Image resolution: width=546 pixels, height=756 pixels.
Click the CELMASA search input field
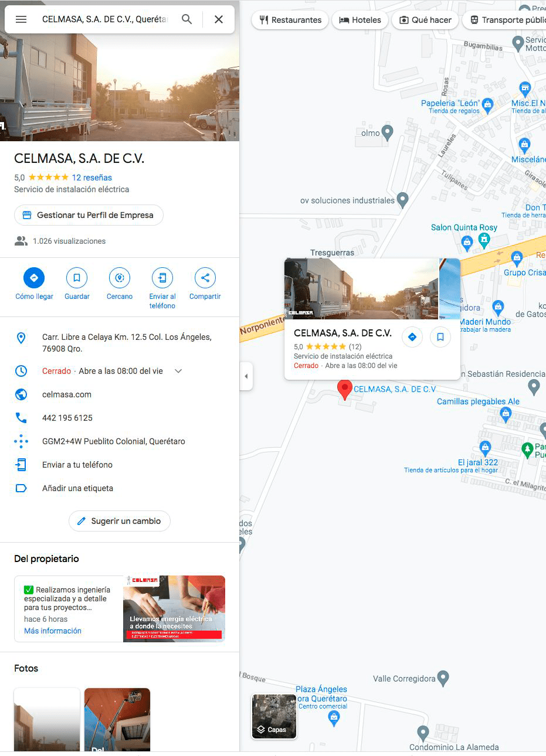(x=105, y=19)
